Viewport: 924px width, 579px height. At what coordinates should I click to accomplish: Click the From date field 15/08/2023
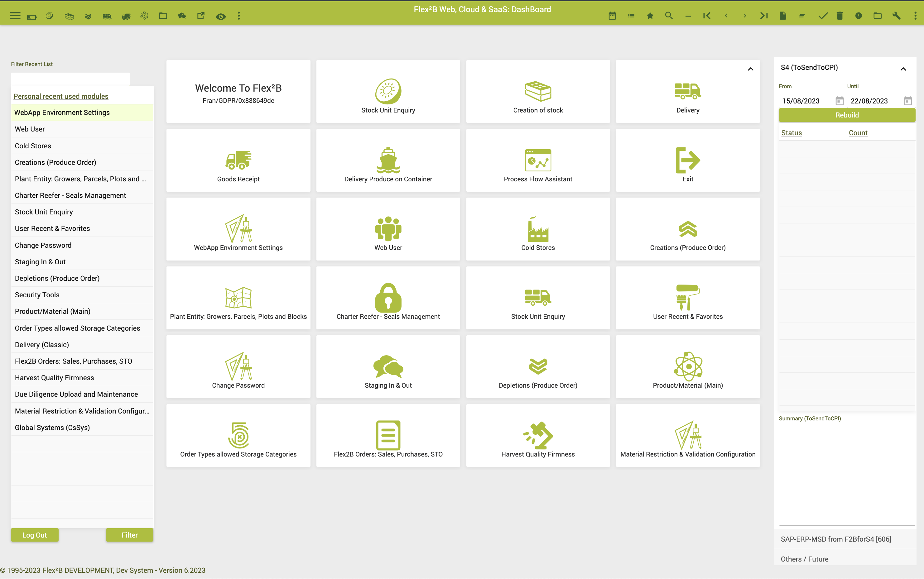805,101
